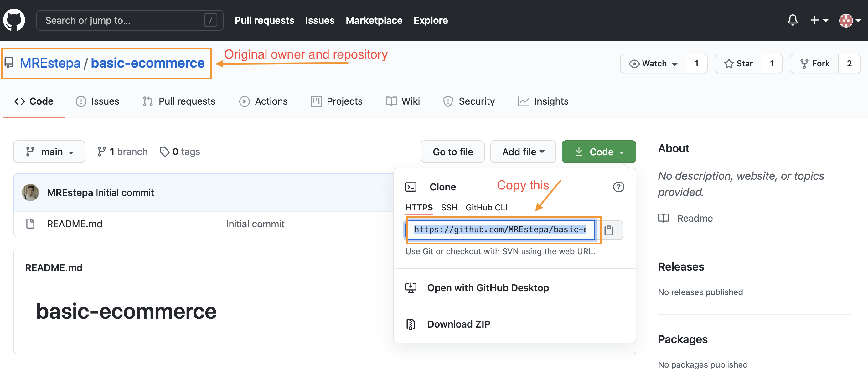This screenshot has width=868, height=382.
Task: Open Initial commit link in README.md row
Action: 255,224
